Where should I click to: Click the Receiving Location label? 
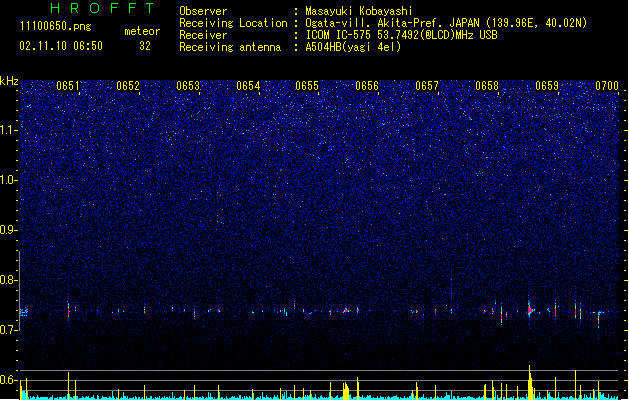233,23
